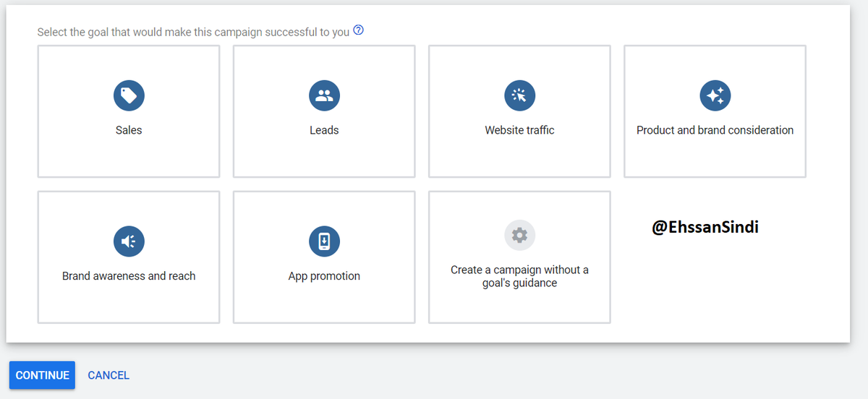Click the Sales price-tag icon

click(x=129, y=95)
